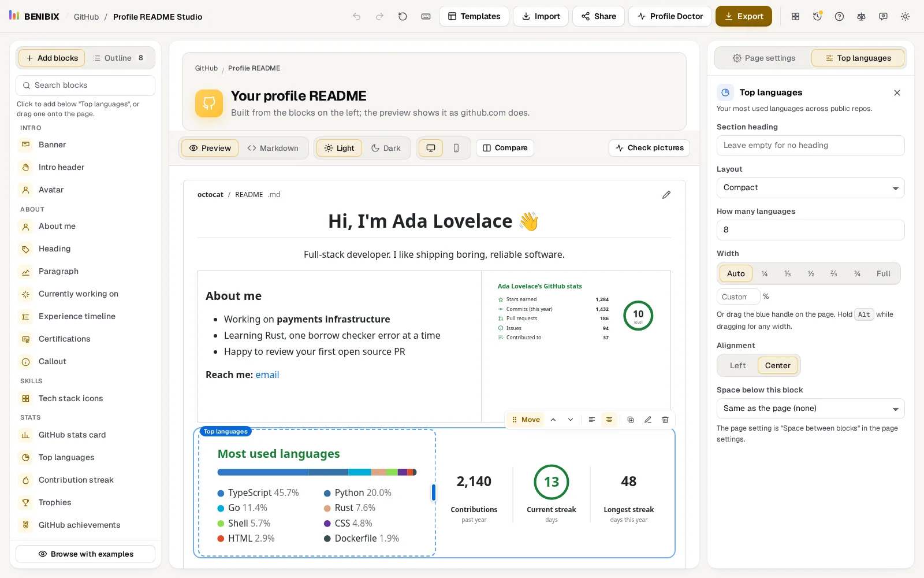Click the Search blocks field
The height and width of the screenshot is (578, 924).
coord(85,86)
